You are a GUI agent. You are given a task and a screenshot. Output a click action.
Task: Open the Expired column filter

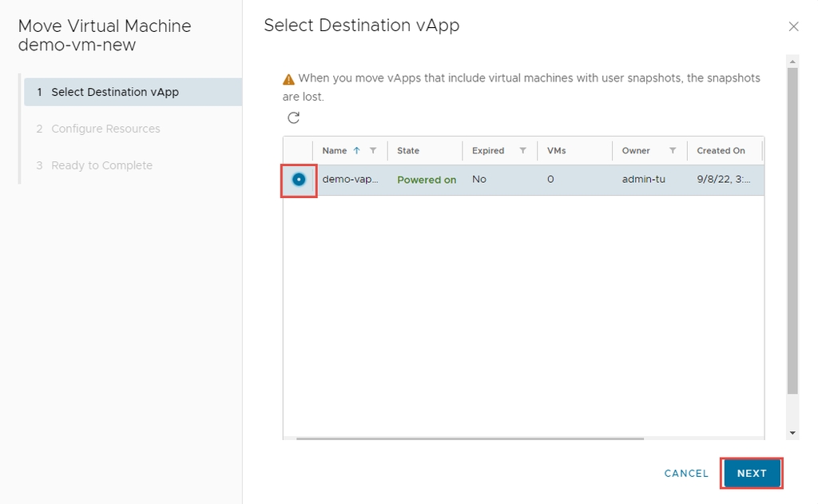click(x=523, y=151)
